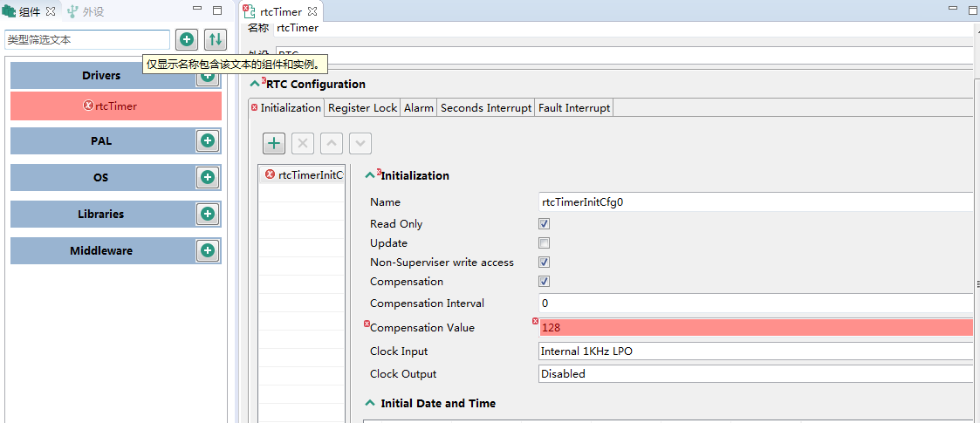Click the Middleware category header
Screen dimensions: 980x423
tap(101, 250)
